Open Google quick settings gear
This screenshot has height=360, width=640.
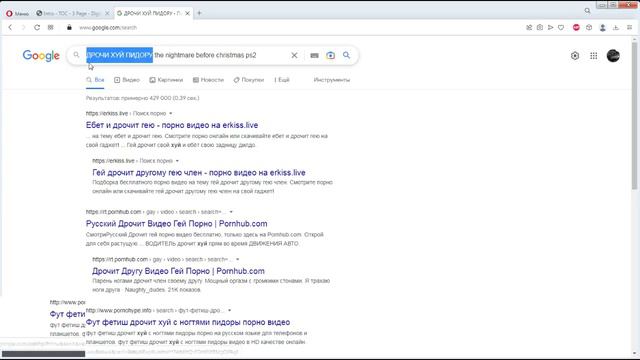pos(575,56)
